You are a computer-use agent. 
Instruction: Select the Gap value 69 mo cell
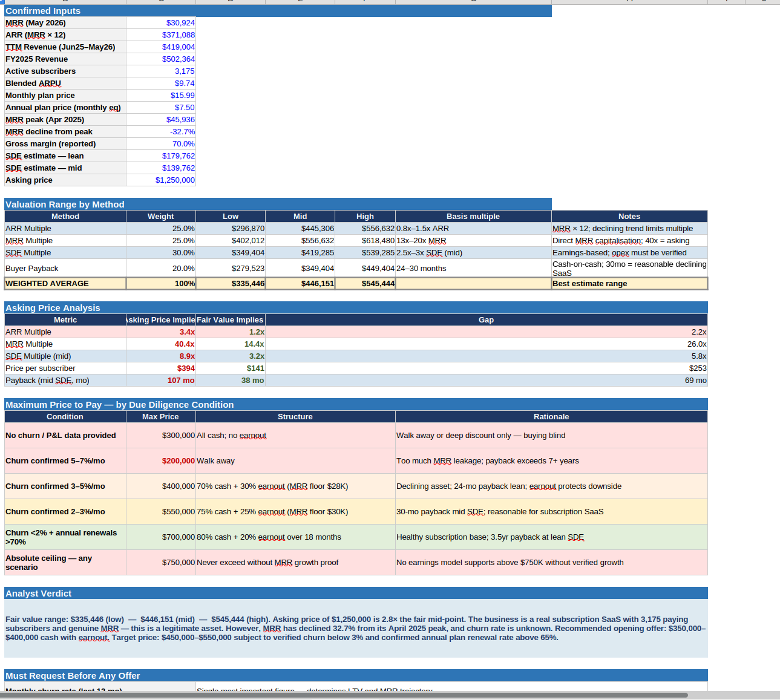487,381
